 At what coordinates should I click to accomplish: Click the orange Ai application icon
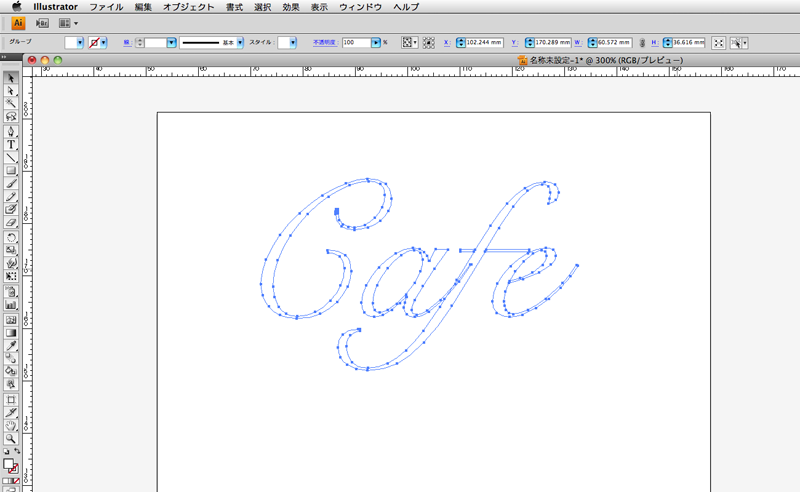point(18,23)
